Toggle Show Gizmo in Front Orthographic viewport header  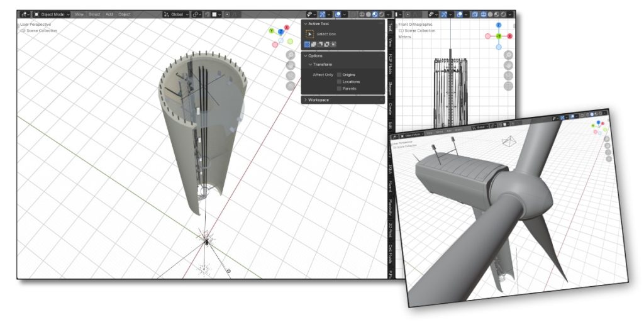[x=443, y=14]
